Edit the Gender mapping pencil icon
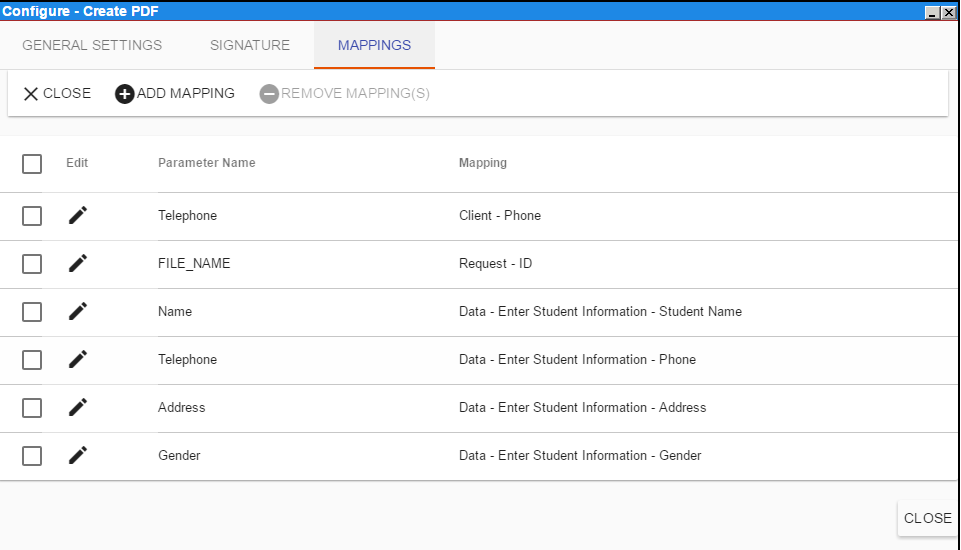Screen dimensions: 961x550 click(x=78, y=455)
